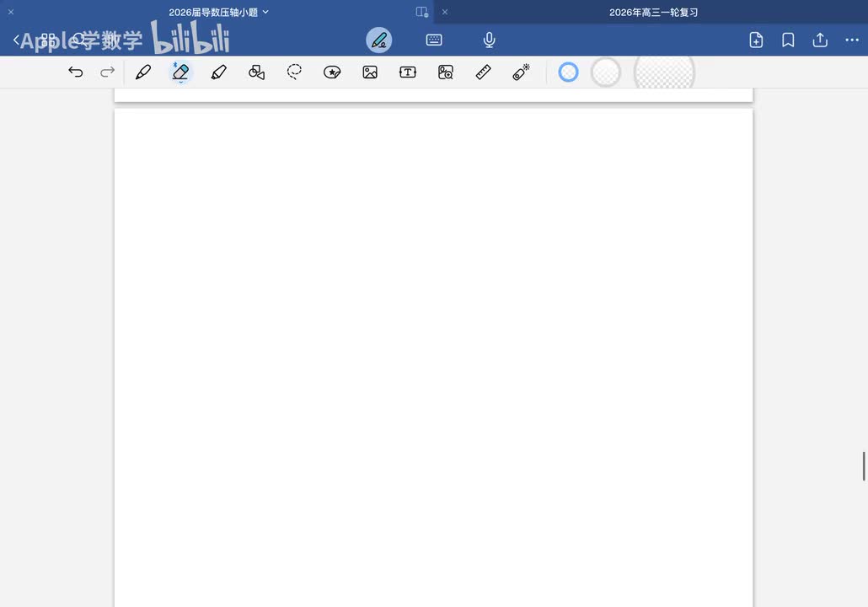Undo the last action
868x607 pixels.
click(x=75, y=72)
